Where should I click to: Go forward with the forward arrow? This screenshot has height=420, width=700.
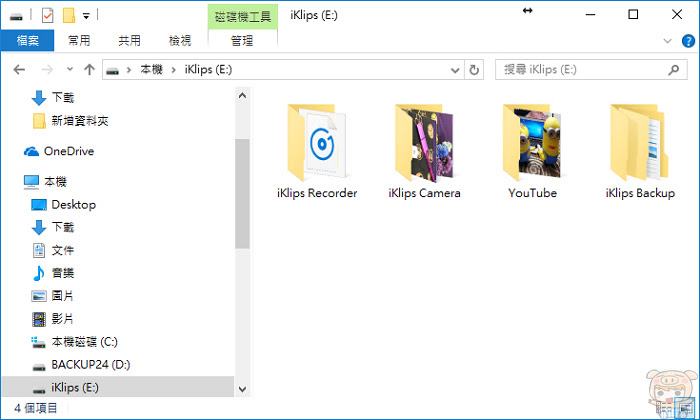click(x=47, y=70)
